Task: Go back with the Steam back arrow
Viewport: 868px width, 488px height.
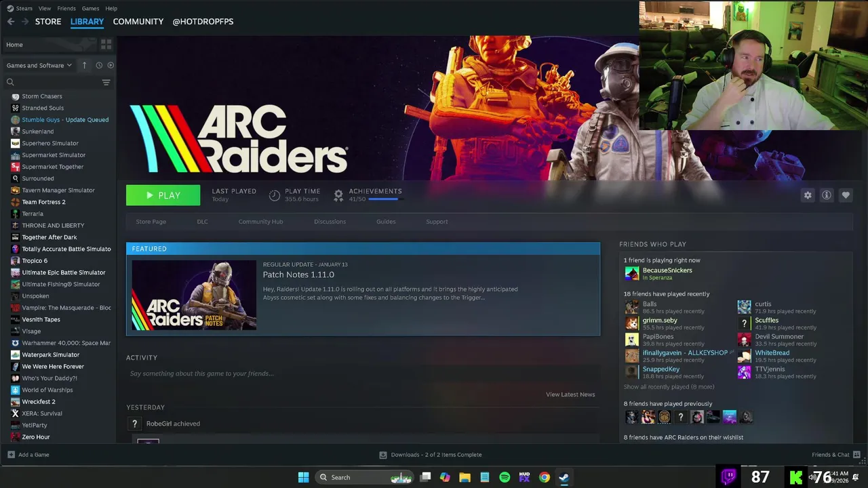Action: point(11,22)
